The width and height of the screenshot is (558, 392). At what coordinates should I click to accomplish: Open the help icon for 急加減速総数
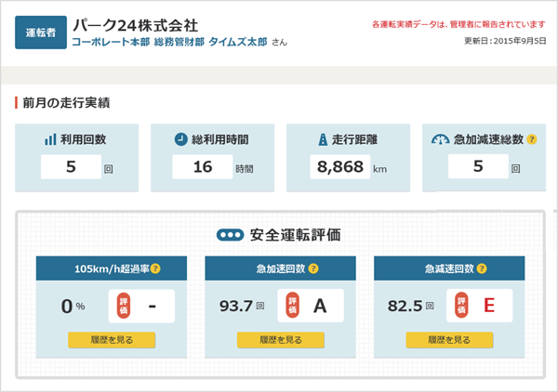(532, 139)
